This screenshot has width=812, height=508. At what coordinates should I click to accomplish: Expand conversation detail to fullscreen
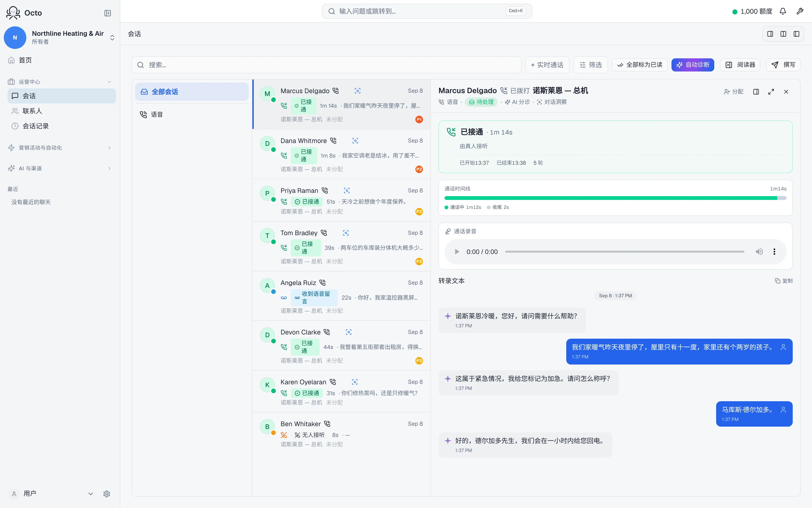pos(771,92)
